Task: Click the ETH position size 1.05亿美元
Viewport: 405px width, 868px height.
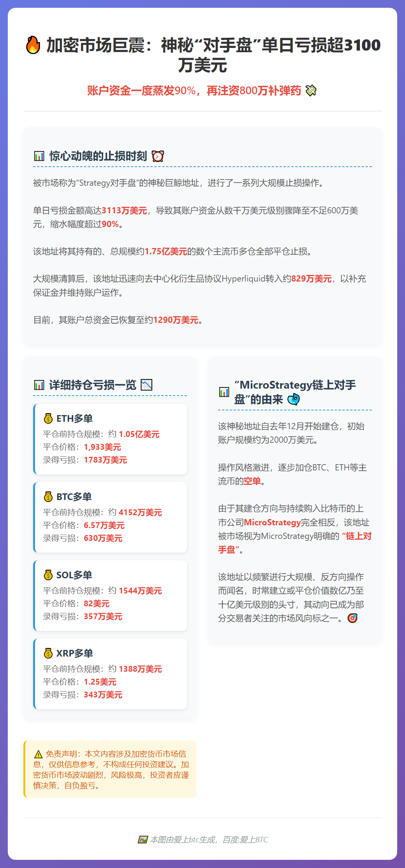Action: [x=139, y=434]
